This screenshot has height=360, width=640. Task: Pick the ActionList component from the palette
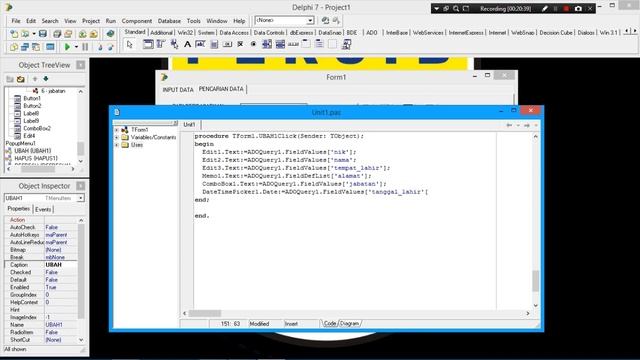tap(347, 44)
